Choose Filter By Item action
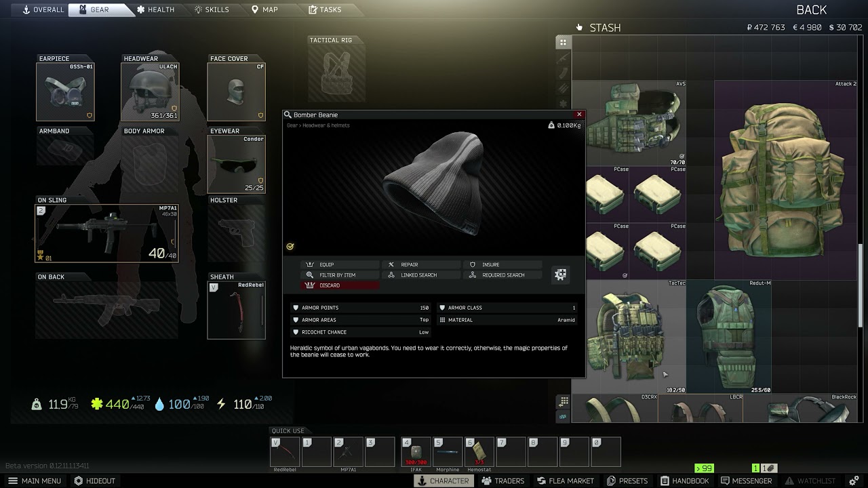The width and height of the screenshot is (868, 488). 340,275
